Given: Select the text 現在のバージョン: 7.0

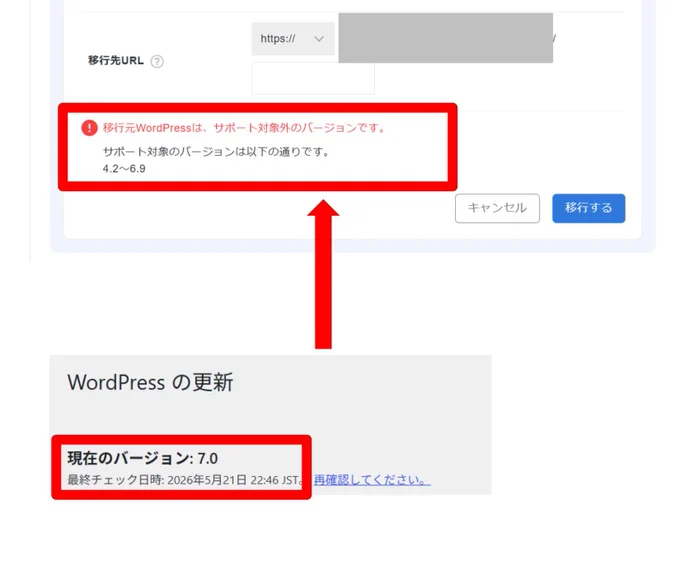Looking at the screenshot, I should [143, 458].
